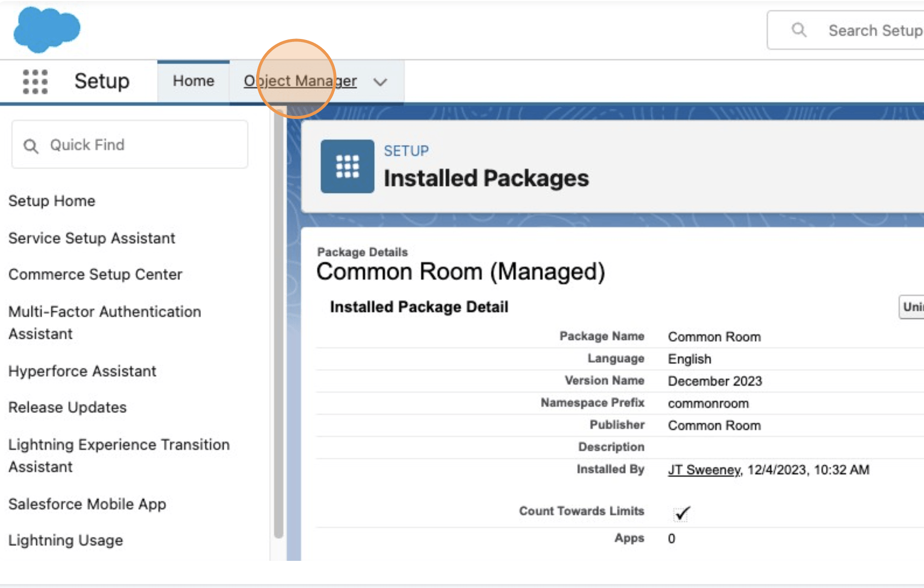Click the Installed Package Detail heading
The image size is (924, 588).
[x=419, y=307]
